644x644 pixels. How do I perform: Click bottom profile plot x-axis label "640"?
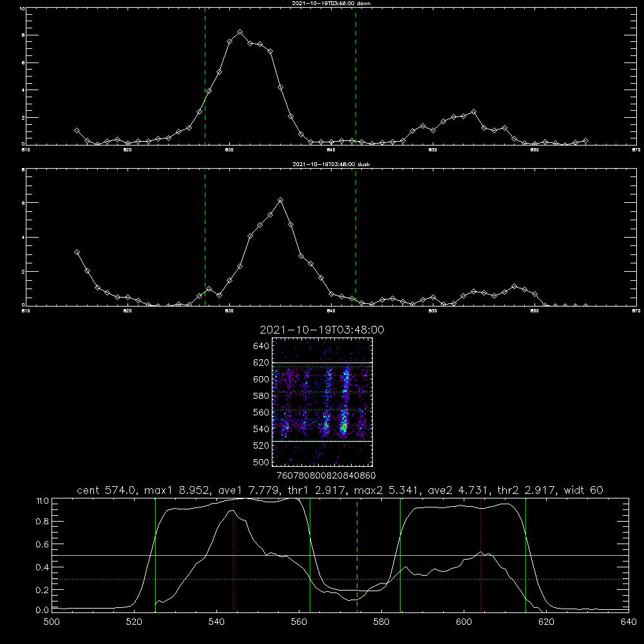[629, 622]
